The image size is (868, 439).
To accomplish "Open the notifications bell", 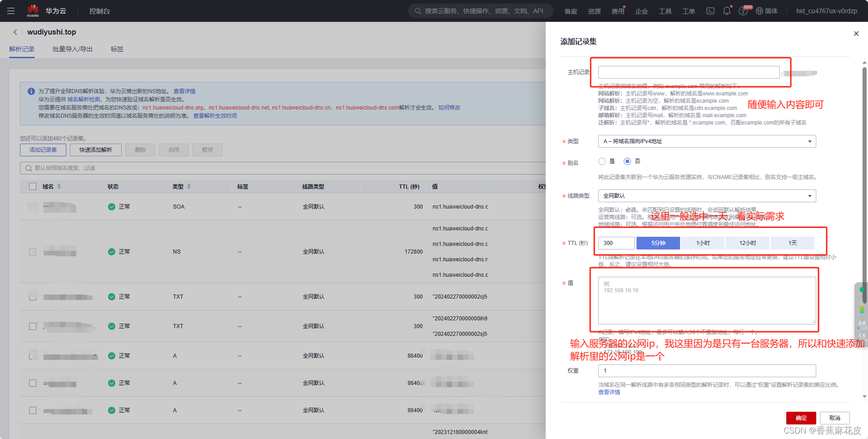I will point(727,11).
